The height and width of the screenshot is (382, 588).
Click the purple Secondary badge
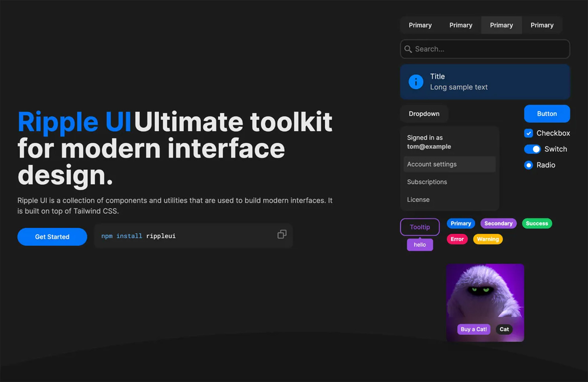[x=498, y=223]
